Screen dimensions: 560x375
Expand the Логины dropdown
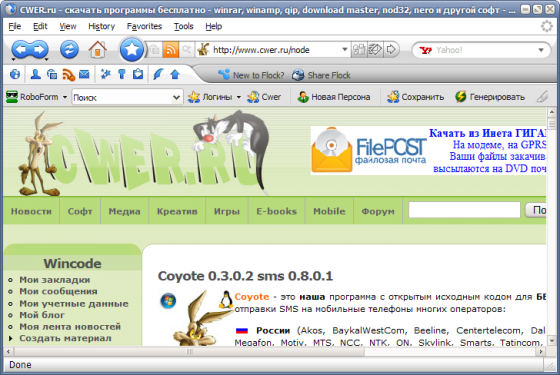pos(239,97)
